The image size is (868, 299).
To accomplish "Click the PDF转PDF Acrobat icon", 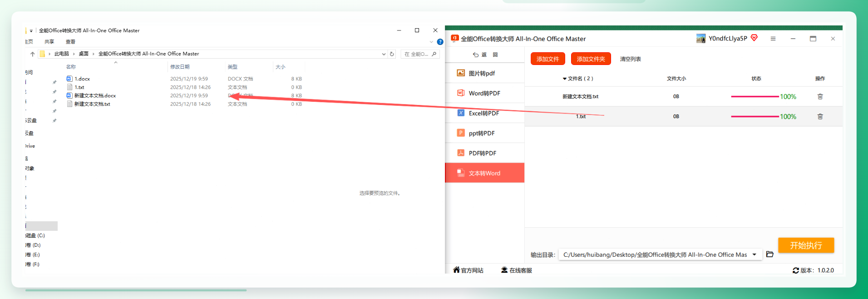I will coord(460,153).
